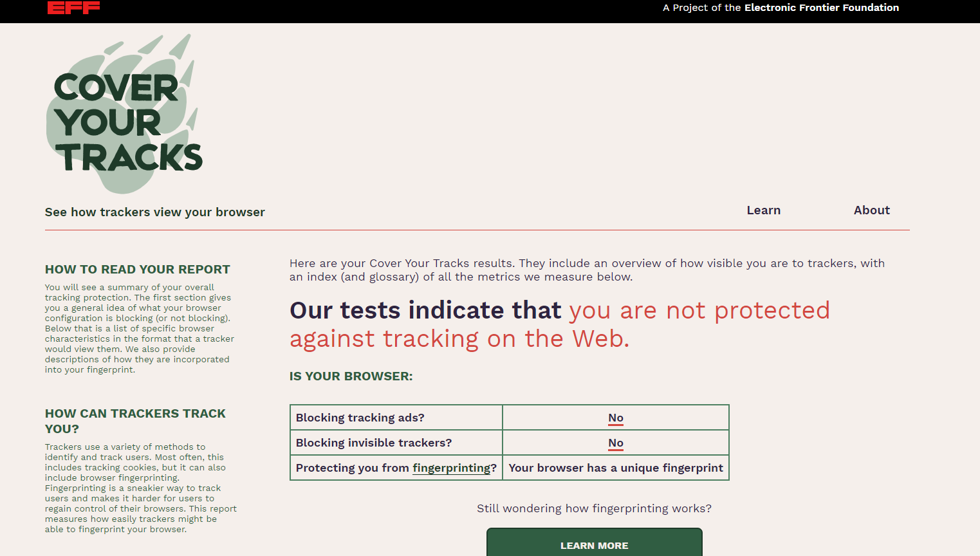Click the red EFF logo

pos(73,7)
